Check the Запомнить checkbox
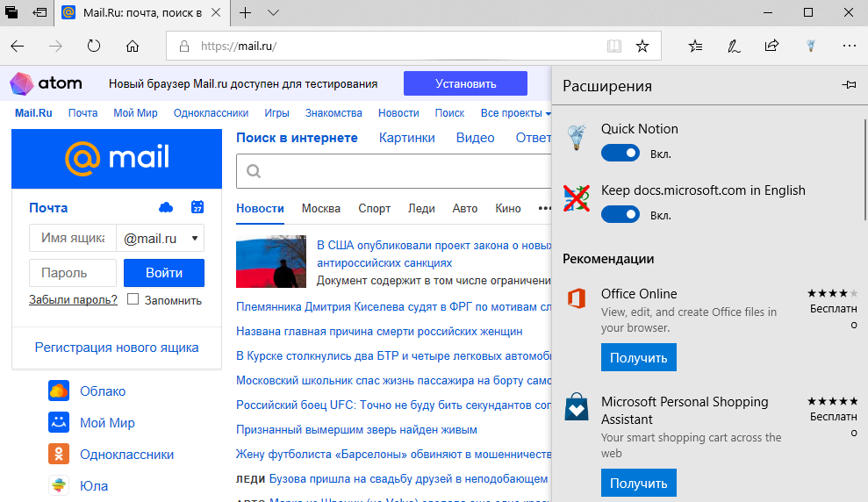 [x=133, y=299]
